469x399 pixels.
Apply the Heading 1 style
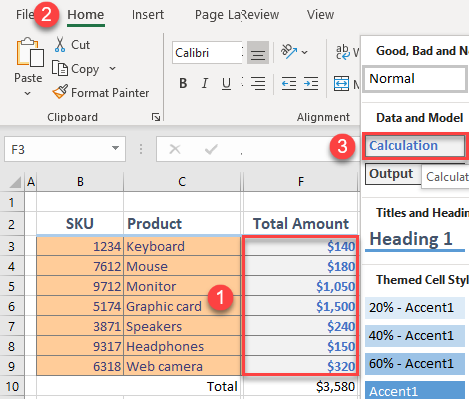tap(415, 239)
